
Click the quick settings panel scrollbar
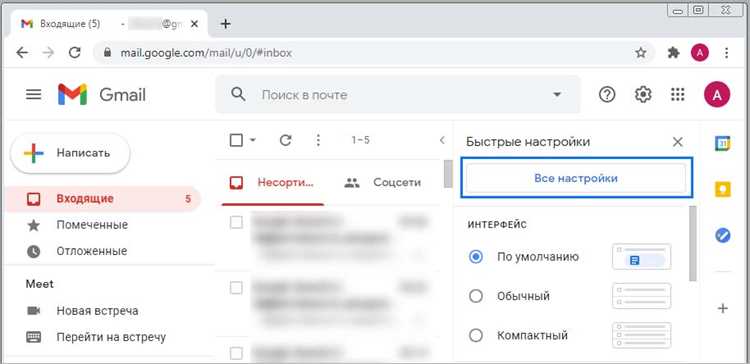(693, 244)
